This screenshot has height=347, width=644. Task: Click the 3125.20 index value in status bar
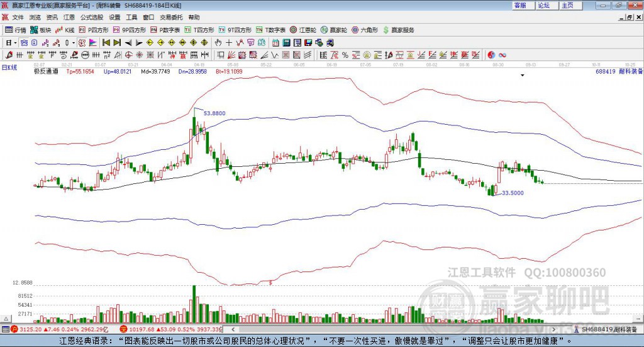[x=30, y=329]
